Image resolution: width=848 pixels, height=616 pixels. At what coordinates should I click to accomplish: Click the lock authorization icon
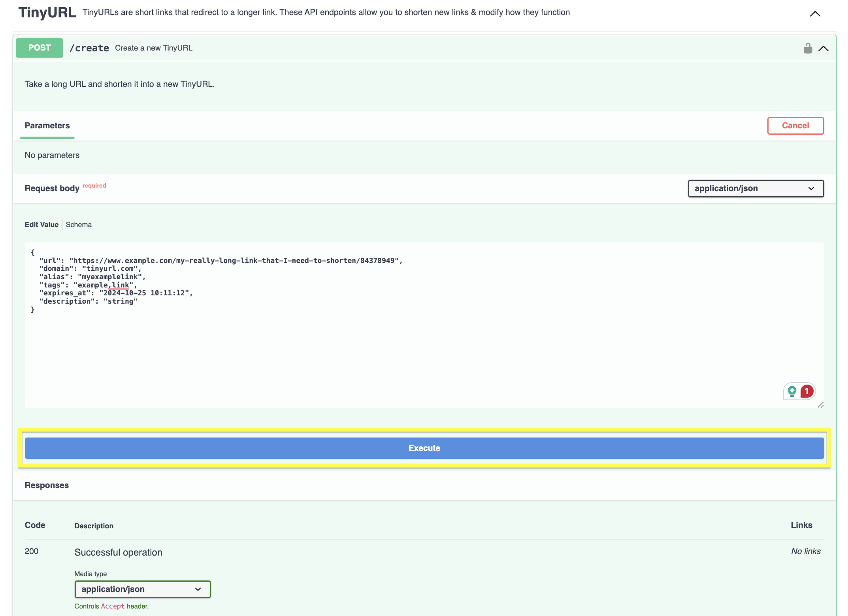click(808, 48)
